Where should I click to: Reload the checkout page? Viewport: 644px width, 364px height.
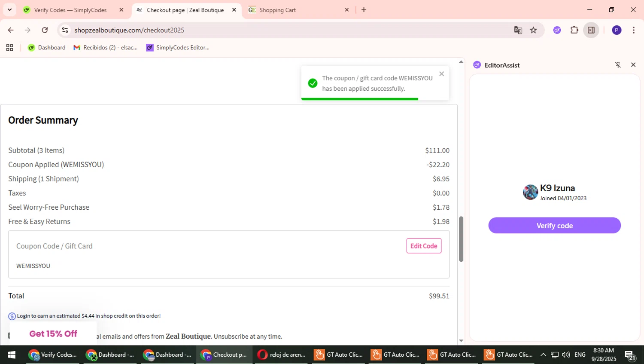coord(45,30)
